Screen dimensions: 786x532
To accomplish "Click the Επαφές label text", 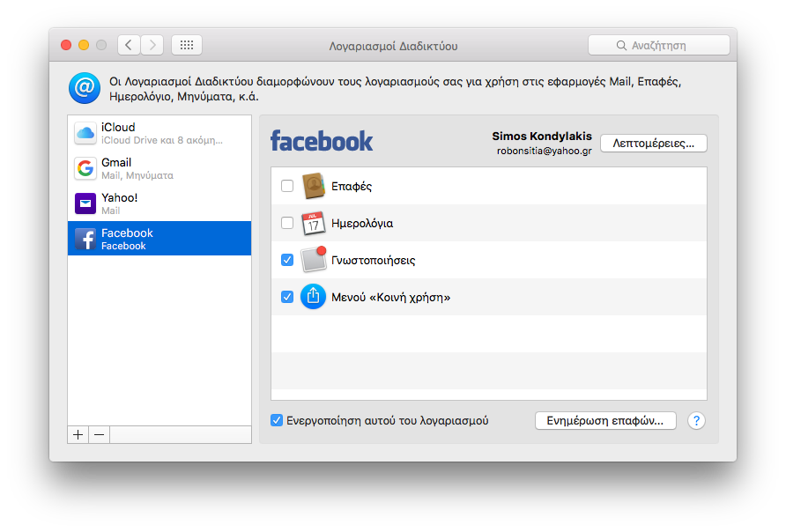I will pos(352,187).
